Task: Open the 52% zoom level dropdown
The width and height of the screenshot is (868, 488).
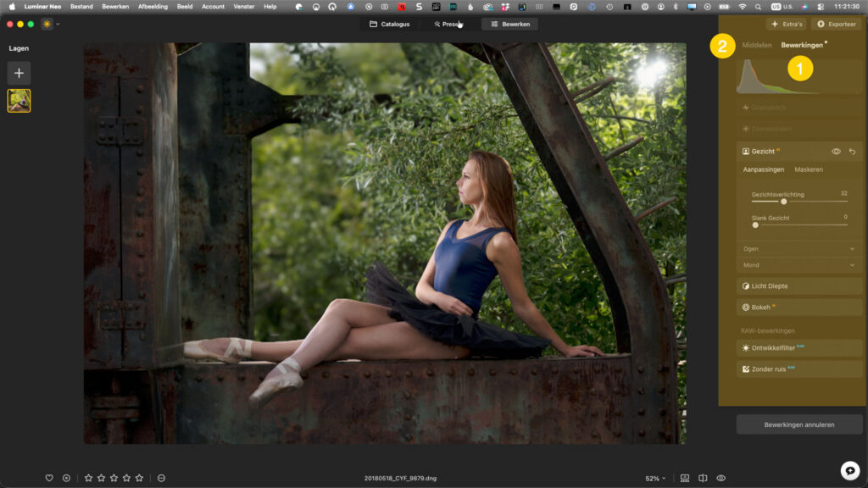Action: point(655,478)
